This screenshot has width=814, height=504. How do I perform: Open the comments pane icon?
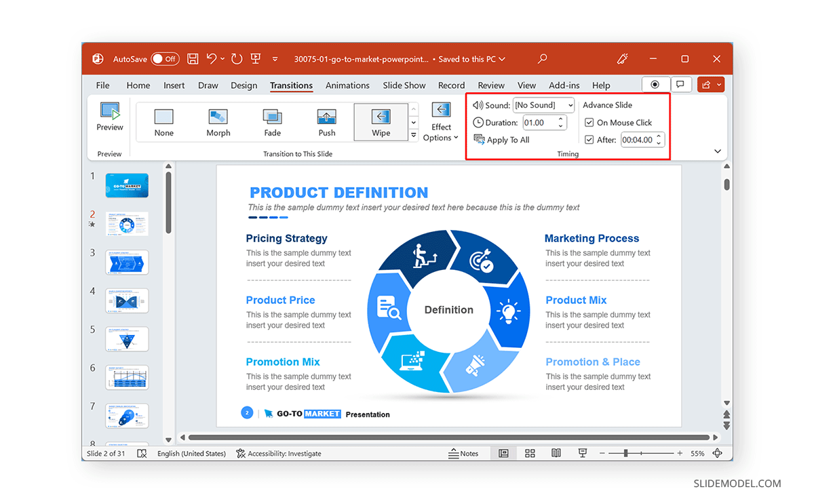coord(680,83)
